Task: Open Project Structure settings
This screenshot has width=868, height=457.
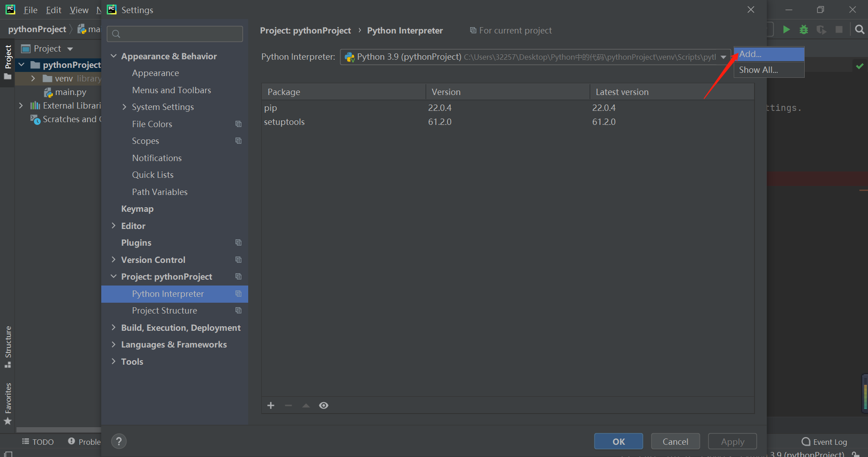Action: click(x=165, y=311)
